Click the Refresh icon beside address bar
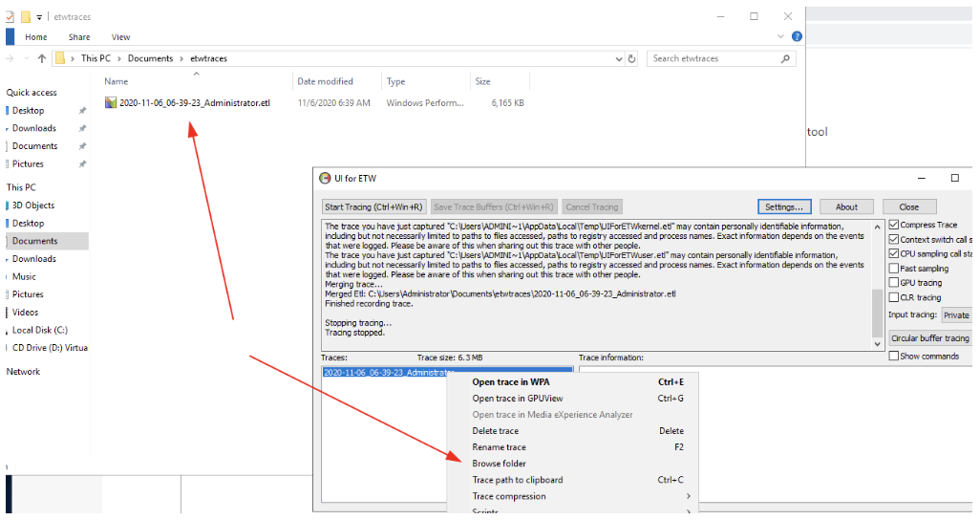The image size is (980, 520). (x=631, y=59)
